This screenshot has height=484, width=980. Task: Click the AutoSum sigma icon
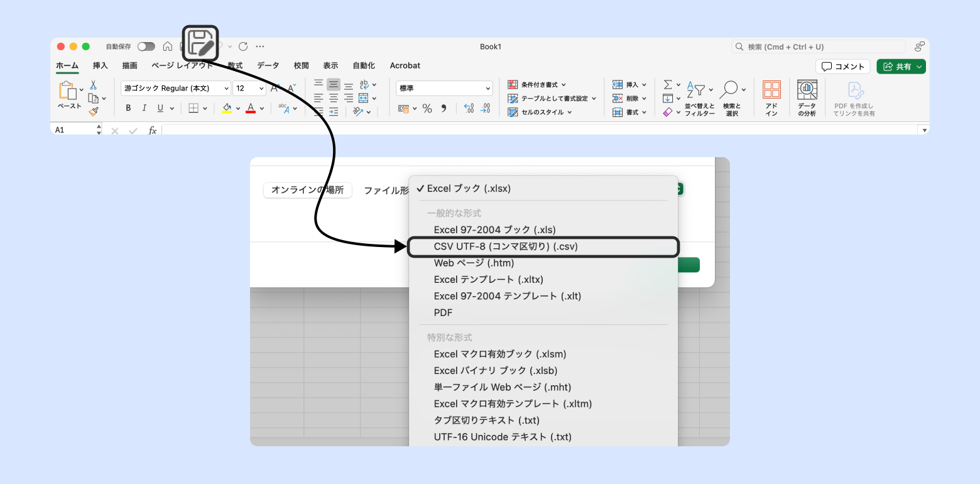[668, 85]
